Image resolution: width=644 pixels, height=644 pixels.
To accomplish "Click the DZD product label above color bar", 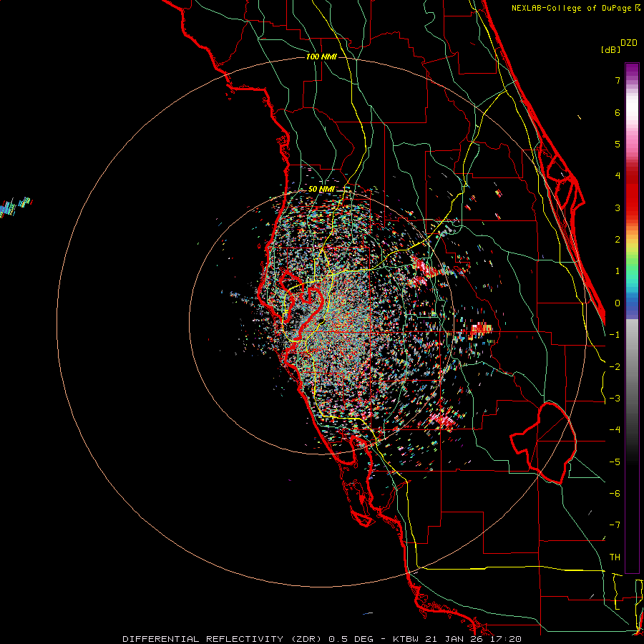I will [x=629, y=43].
